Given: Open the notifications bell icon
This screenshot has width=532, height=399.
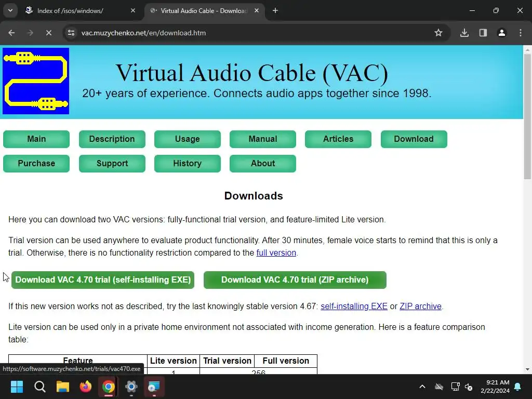Looking at the screenshot, I should click(518, 387).
